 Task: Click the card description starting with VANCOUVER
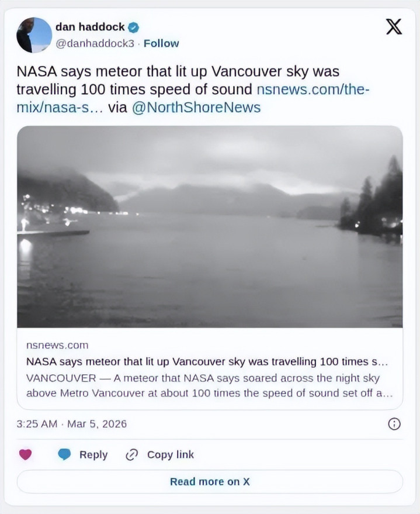tap(209, 385)
